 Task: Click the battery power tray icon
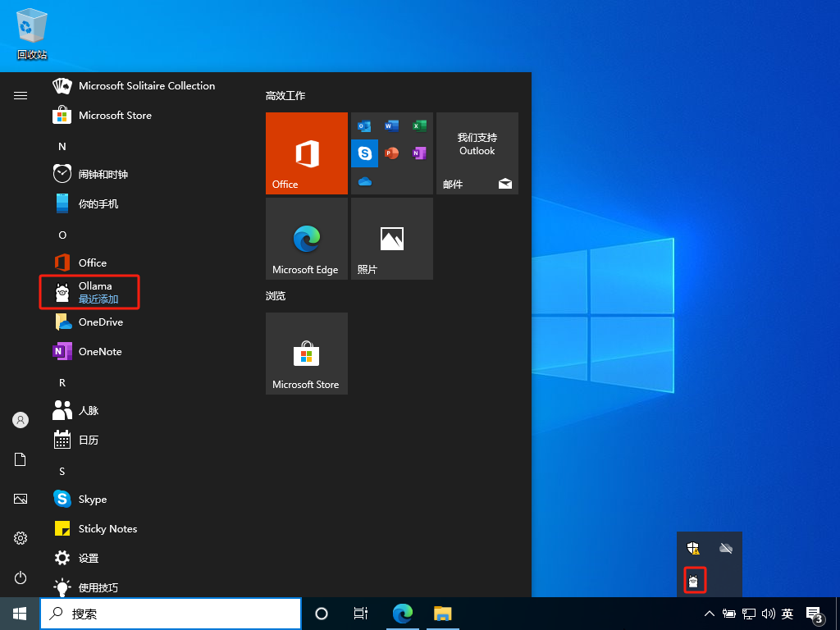tap(728, 614)
